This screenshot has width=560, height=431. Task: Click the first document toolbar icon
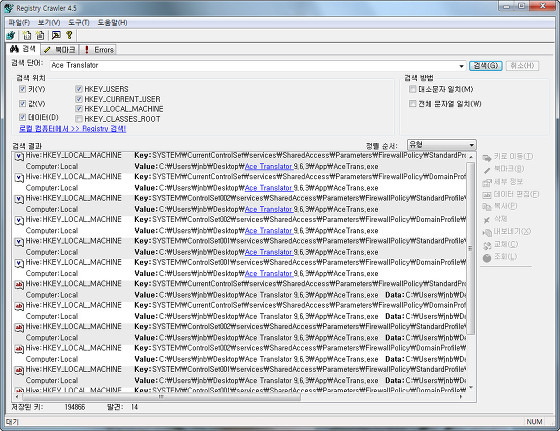27,35
